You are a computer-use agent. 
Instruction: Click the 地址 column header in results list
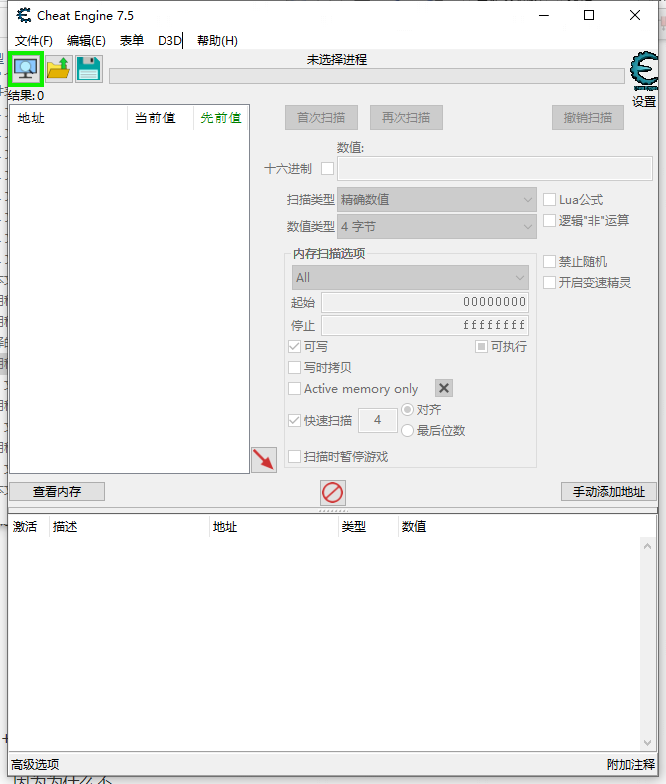(x=68, y=118)
